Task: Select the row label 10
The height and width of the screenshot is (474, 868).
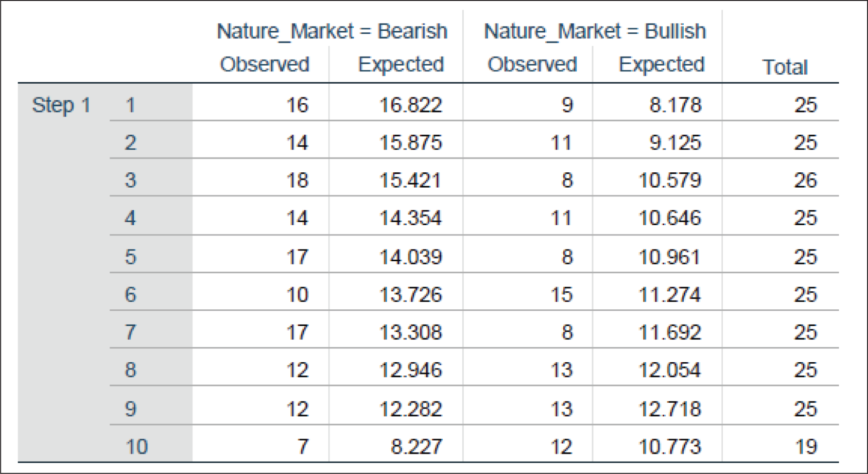Action: [x=137, y=446]
